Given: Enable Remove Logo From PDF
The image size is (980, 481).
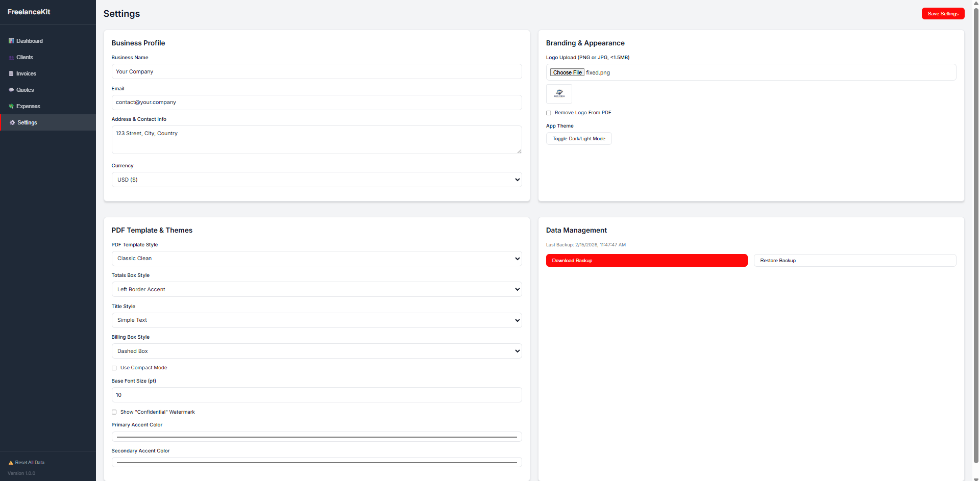Looking at the screenshot, I should point(549,113).
